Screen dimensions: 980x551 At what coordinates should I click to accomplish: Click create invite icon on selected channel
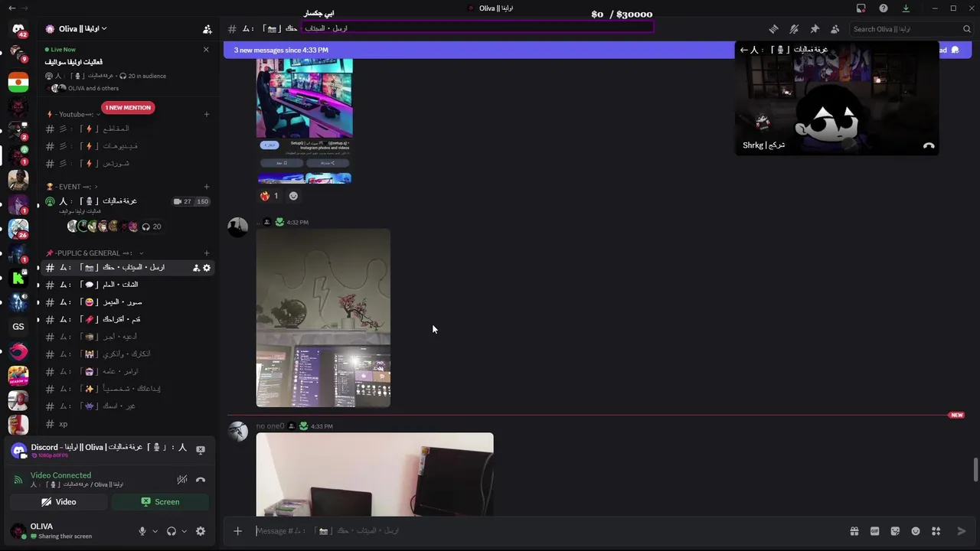[x=196, y=268]
